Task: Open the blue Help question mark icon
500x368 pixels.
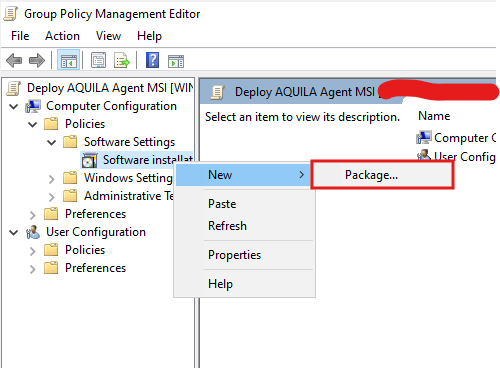Action: (152, 60)
